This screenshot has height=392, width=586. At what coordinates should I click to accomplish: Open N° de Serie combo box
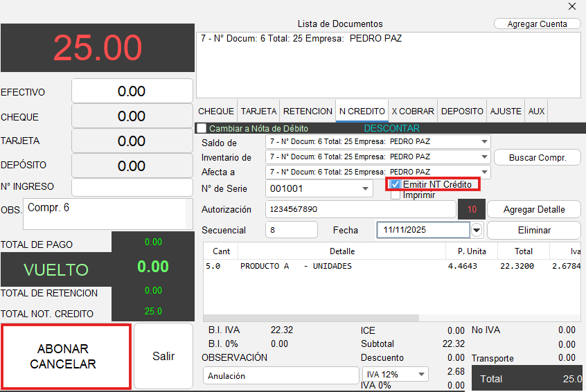pos(365,188)
